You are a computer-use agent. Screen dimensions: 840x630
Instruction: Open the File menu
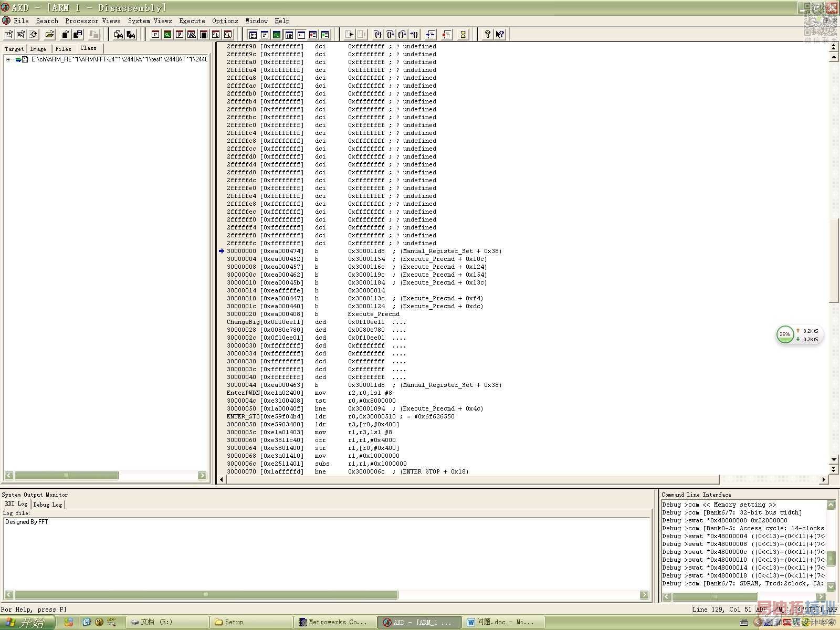(x=21, y=21)
